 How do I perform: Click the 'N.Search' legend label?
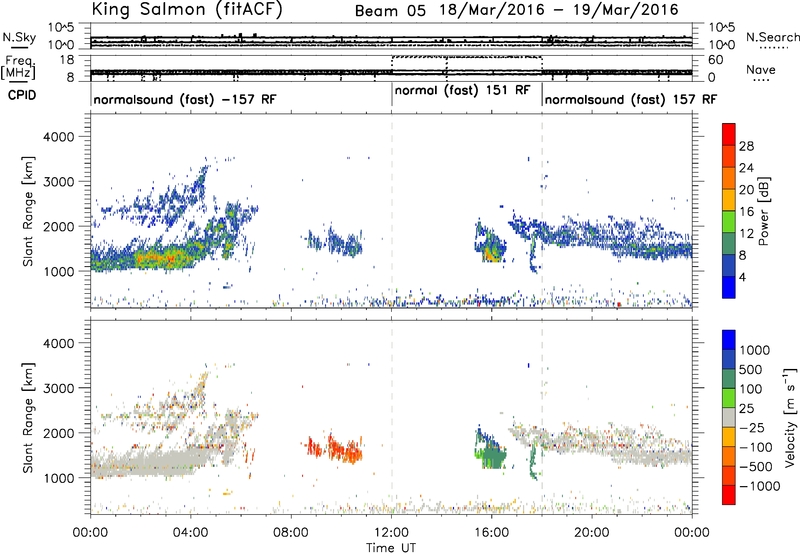pyautogui.click(x=773, y=37)
